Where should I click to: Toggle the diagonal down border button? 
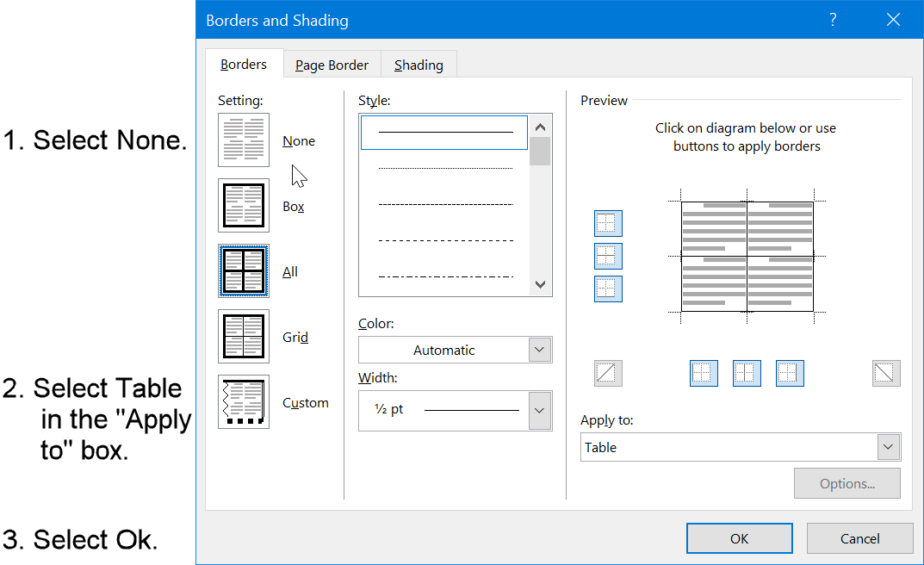click(608, 373)
